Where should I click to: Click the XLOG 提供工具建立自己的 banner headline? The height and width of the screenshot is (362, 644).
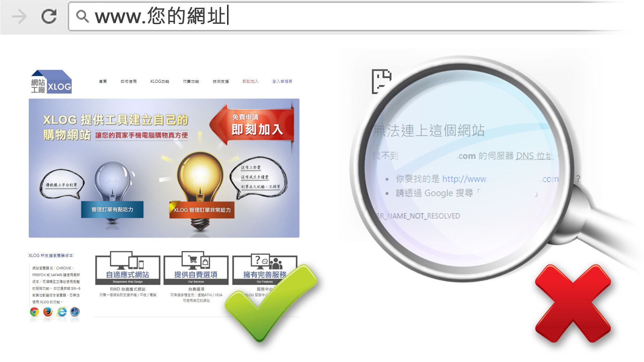pos(116,120)
